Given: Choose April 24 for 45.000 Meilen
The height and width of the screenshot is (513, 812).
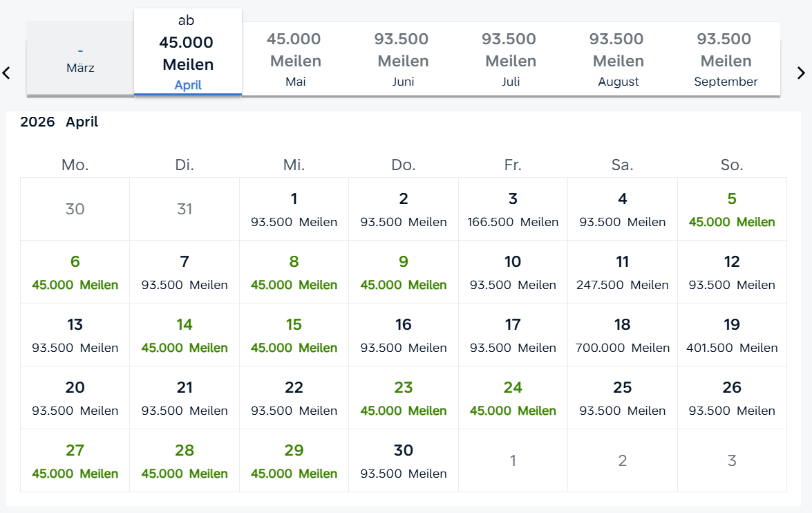Looking at the screenshot, I should [513, 398].
